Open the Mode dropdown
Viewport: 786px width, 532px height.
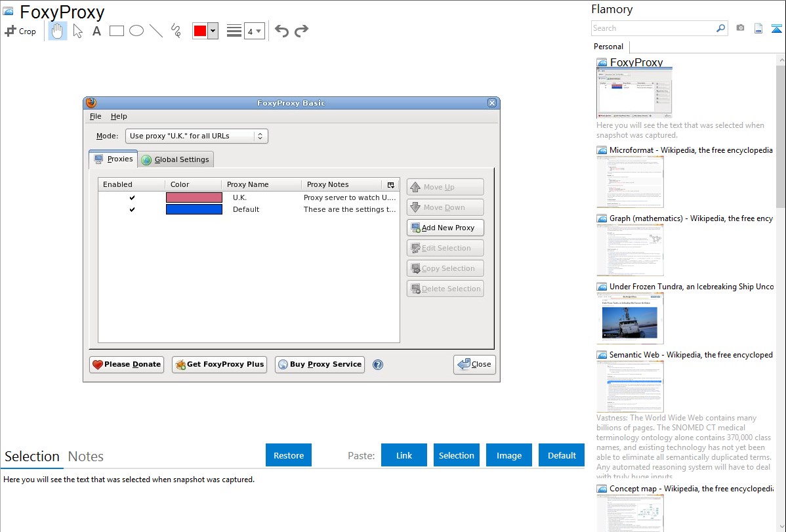pos(197,136)
